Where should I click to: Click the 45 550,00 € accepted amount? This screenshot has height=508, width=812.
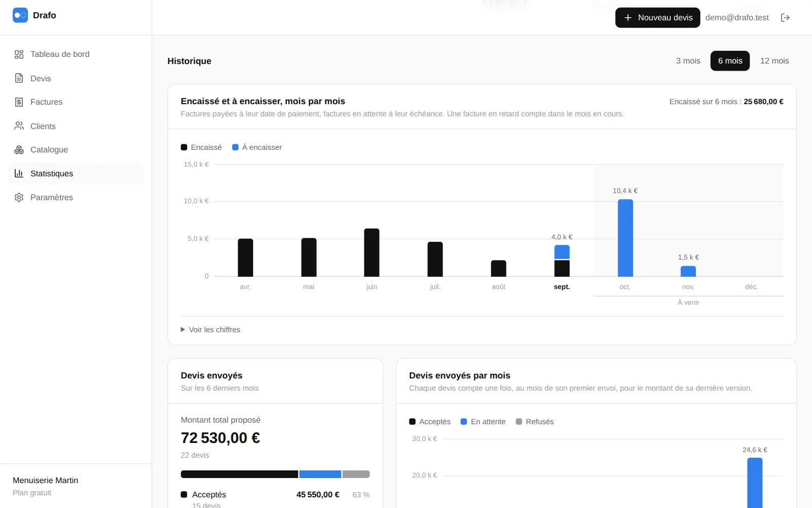318,495
